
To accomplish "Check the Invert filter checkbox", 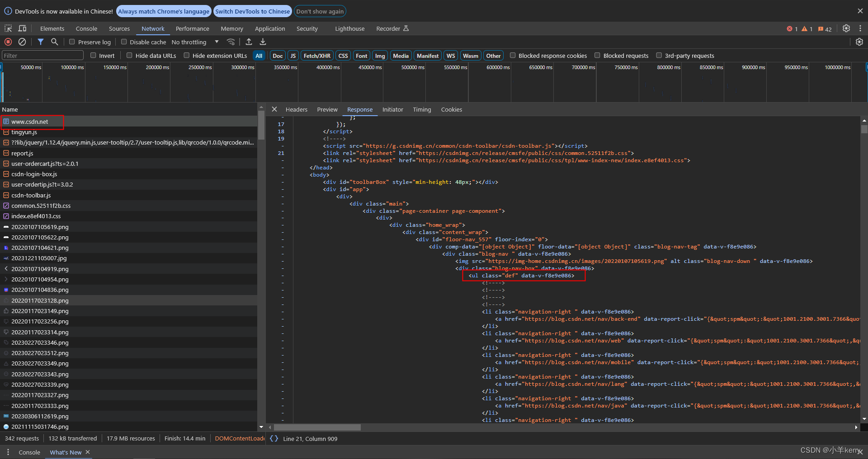I will 93,55.
